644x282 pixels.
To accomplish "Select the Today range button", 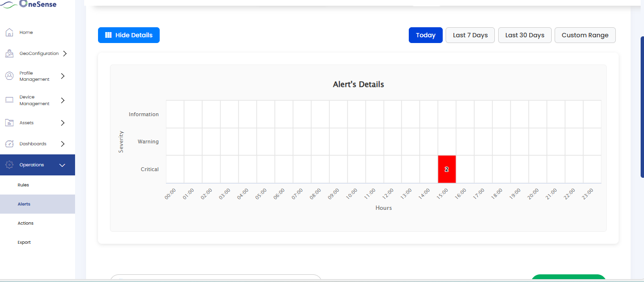I will pyautogui.click(x=426, y=35).
